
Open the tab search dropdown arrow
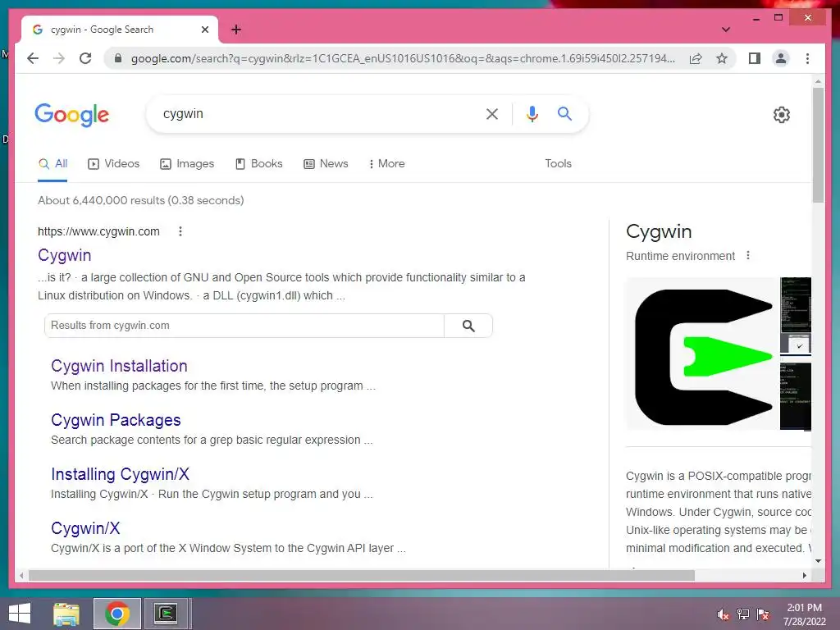725,30
